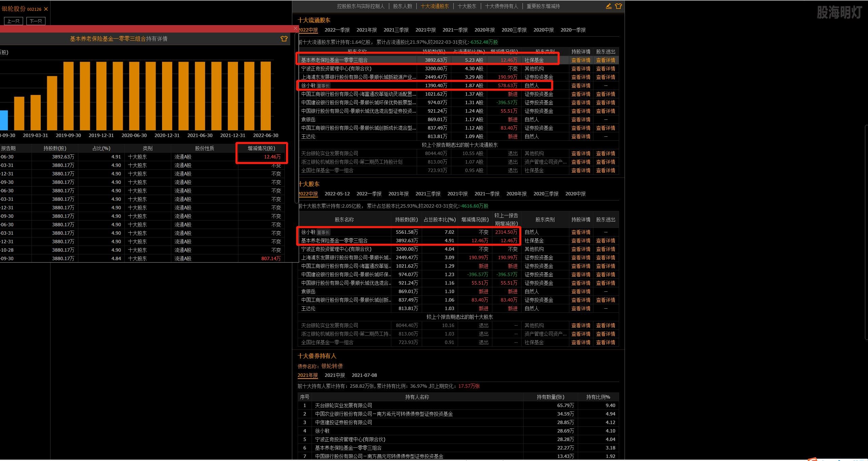Screen dimensions: 868x461
Task: Click 2314.50万 value in 徐小敏 shareholder row
Action: pos(506,232)
